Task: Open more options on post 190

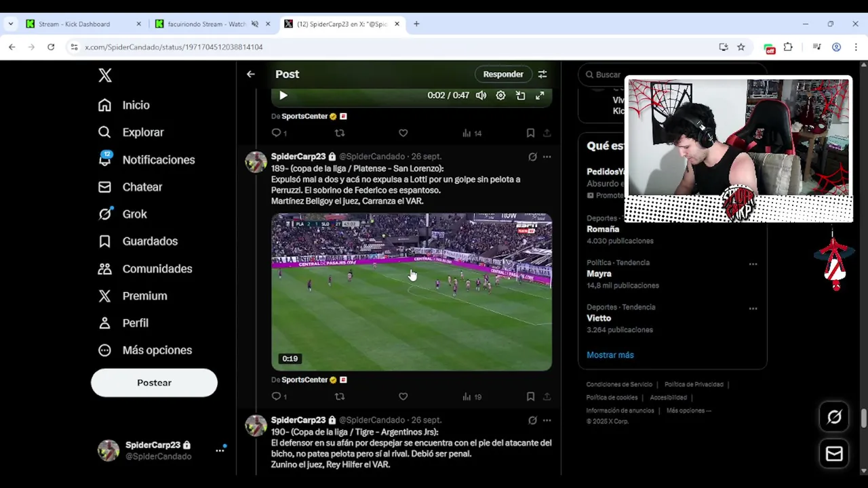Action: point(547,420)
